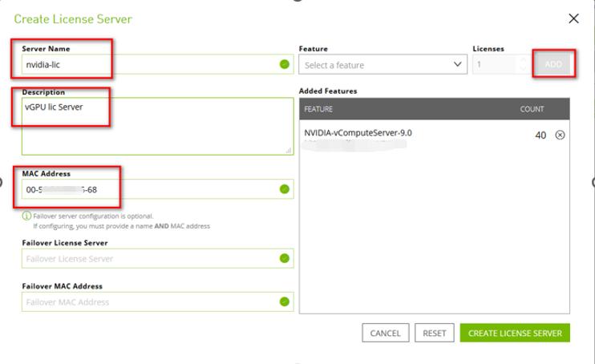Click the FEATURE column header
Viewport: 595px width, 364px height.
[x=318, y=109]
